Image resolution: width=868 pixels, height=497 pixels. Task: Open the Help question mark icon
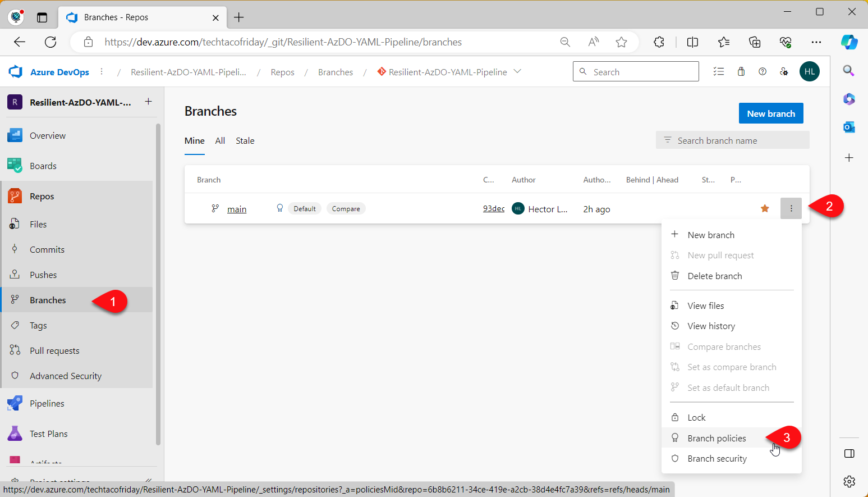(763, 71)
